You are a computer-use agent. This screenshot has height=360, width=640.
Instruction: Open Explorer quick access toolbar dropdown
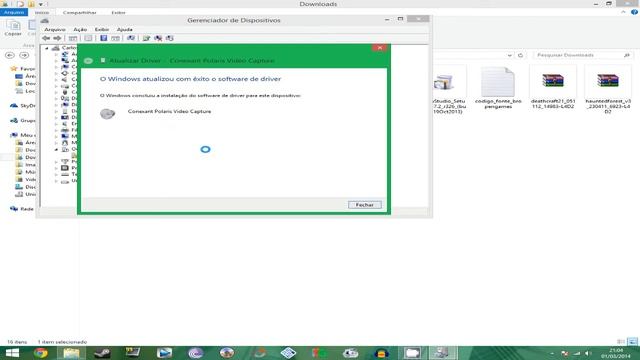coord(41,4)
